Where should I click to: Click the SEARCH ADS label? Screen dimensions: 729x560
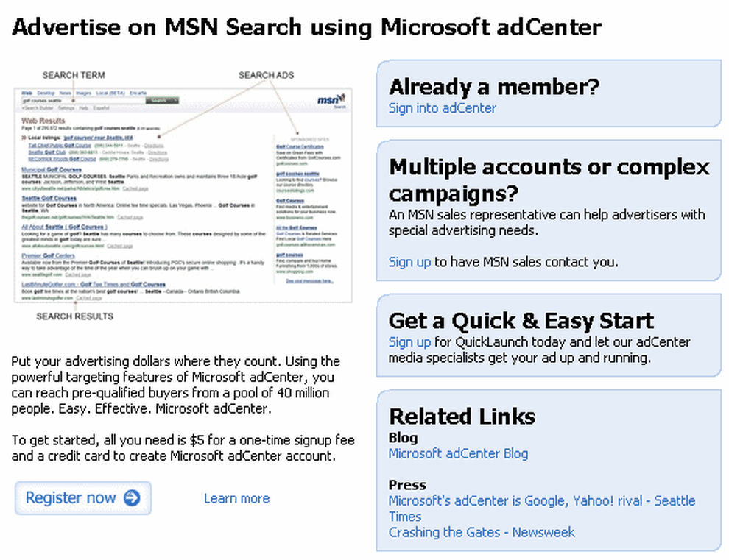click(x=266, y=75)
